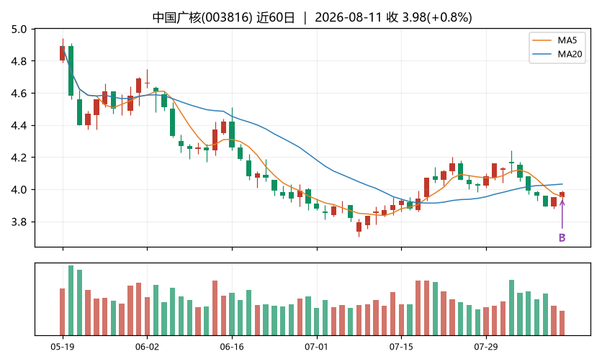
Task: Click the chart title 中国广核(003816) 近60日
Action: click(223, 17)
